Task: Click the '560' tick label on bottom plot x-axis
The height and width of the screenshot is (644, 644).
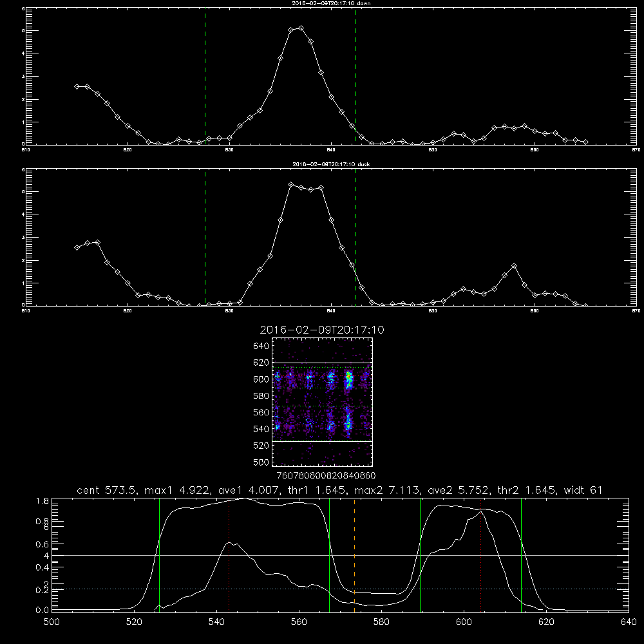Action: point(299,622)
